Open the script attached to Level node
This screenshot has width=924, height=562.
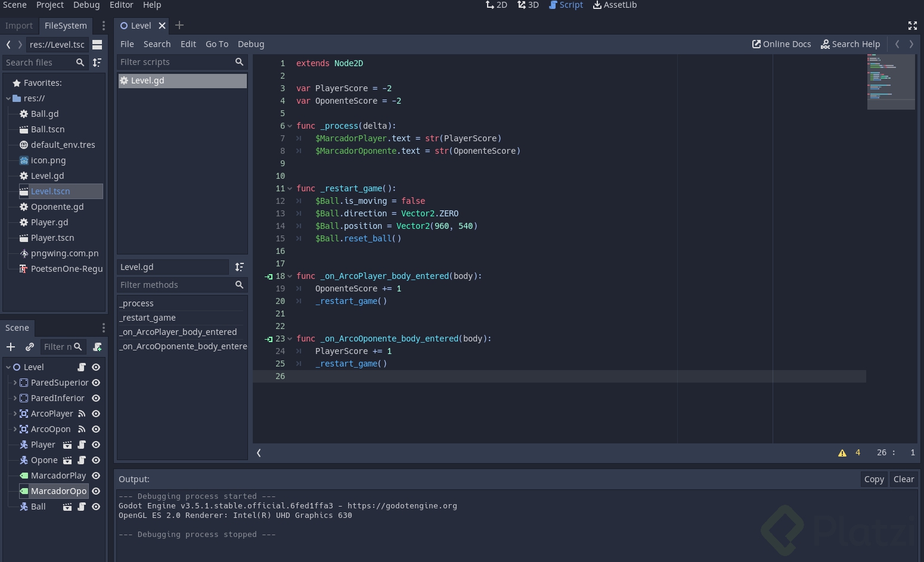tap(82, 367)
